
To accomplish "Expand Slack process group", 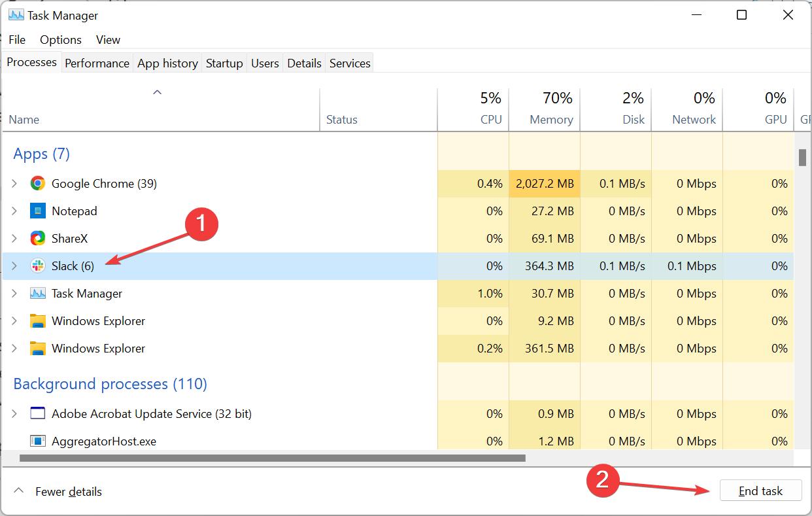I will (x=14, y=266).
